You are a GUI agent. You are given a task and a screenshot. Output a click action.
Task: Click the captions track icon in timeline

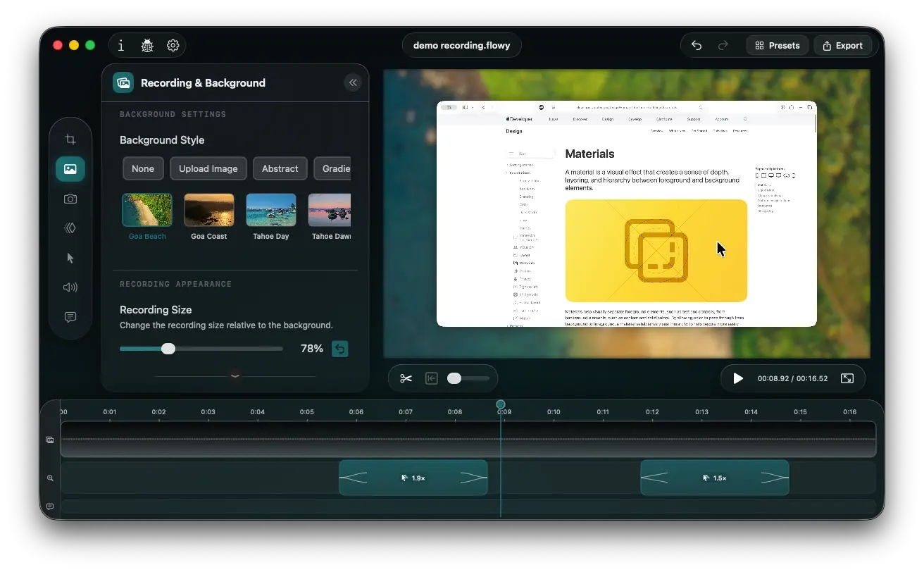(50, 506)
